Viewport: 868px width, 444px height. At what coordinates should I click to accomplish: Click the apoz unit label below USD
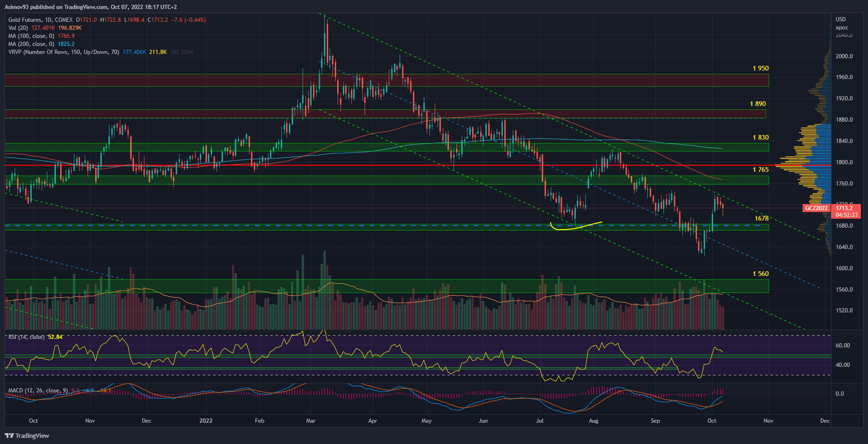point(841,27)
